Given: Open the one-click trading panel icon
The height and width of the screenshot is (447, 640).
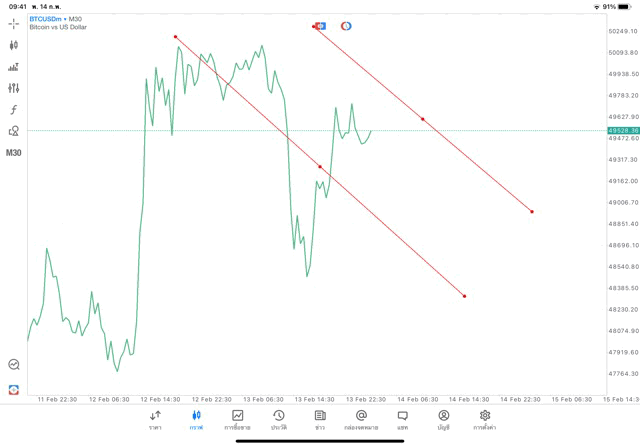Looking at the screenshot, I should pos(14,365).
